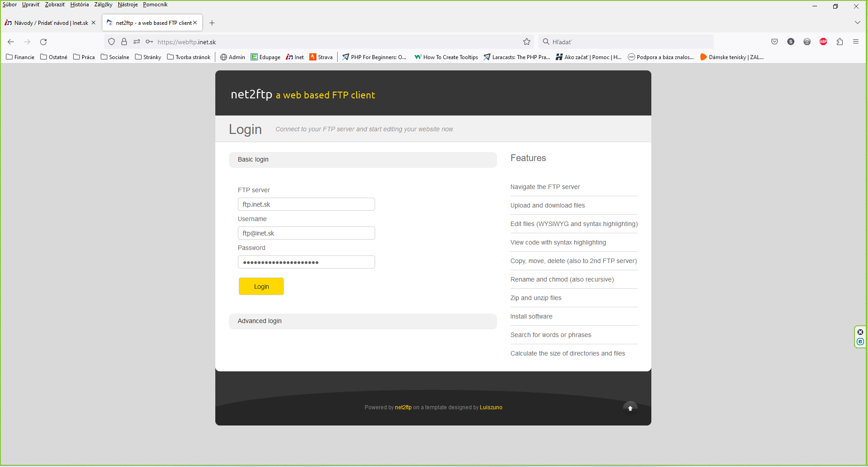The width and height of the screenshot is (868, 467).
Task: Follow the net2ftp link in footer
Action: 403,407
